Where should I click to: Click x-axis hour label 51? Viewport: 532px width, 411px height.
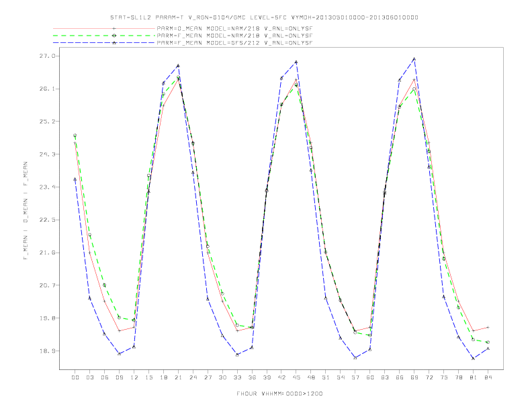326,377
